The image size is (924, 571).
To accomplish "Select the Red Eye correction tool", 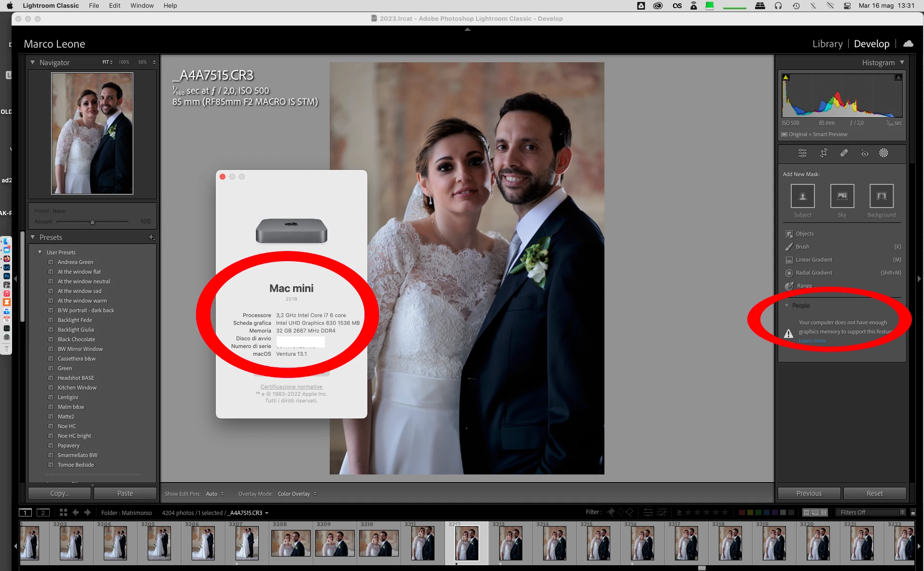I will 865,153.
